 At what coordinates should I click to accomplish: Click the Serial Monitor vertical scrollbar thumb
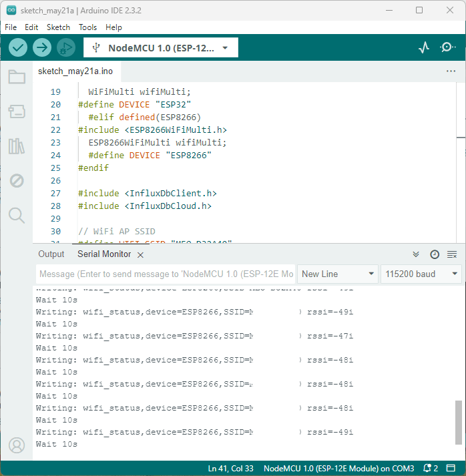[x=457, y=421]
